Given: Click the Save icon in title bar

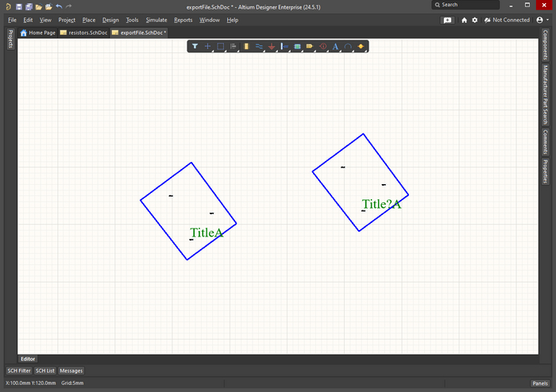Looking at the screenshot, I should coord(19,6).
